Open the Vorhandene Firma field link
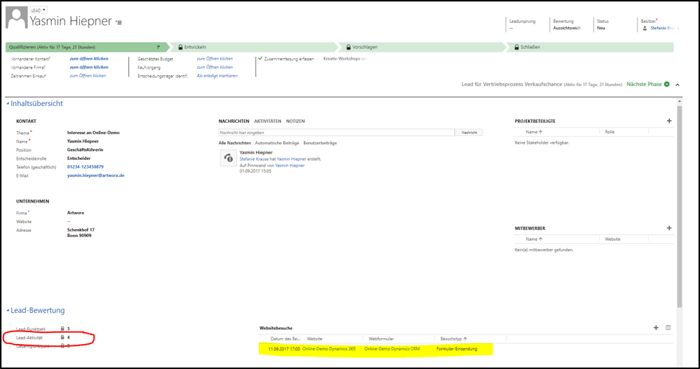Viewport: 700px width, 369px height. [89, 67]
